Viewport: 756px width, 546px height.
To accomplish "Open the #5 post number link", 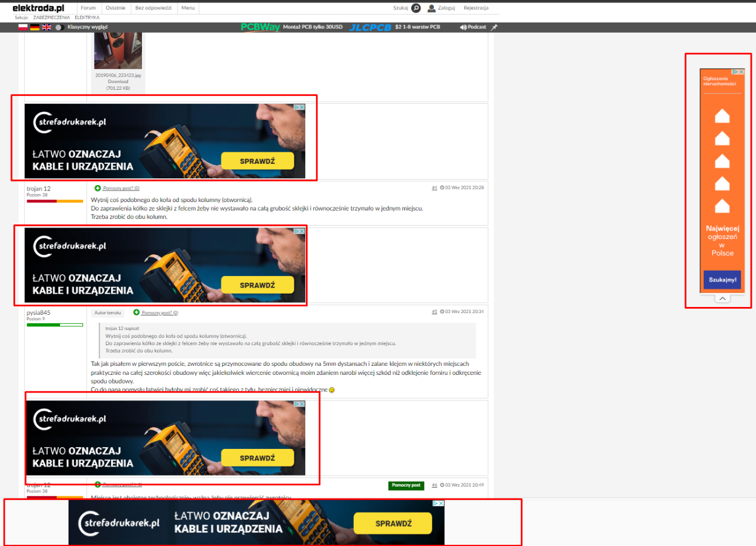I will (x=434, y=312).
